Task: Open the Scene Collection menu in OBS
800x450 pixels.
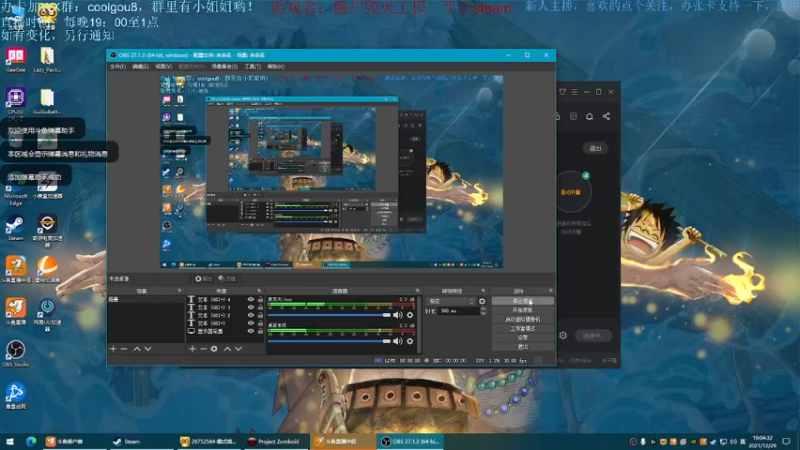Action: point(224,66)
